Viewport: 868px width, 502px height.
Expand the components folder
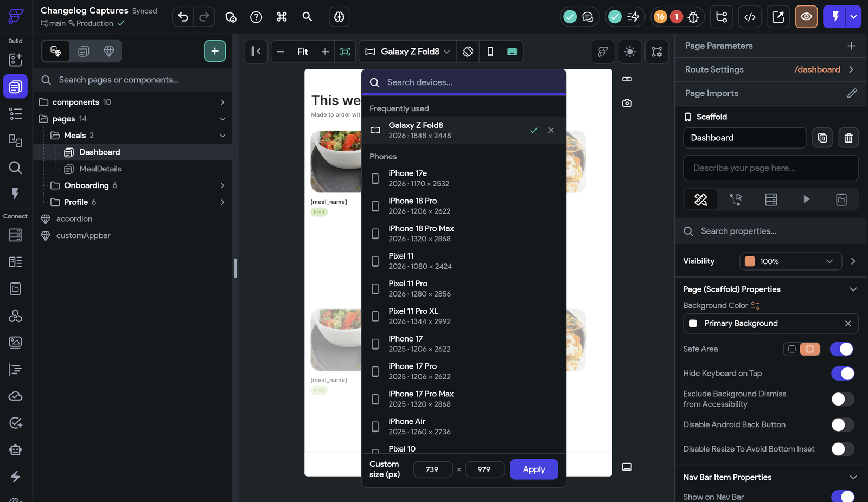(222, 102)
